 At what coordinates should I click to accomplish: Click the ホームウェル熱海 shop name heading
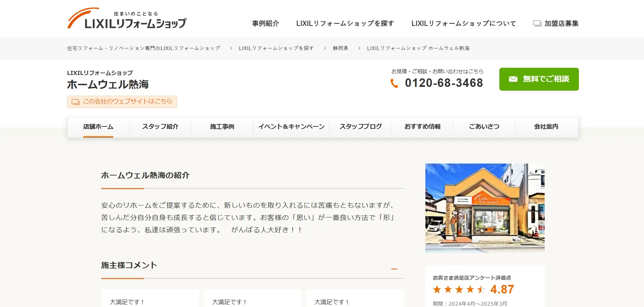click(108, 85)
